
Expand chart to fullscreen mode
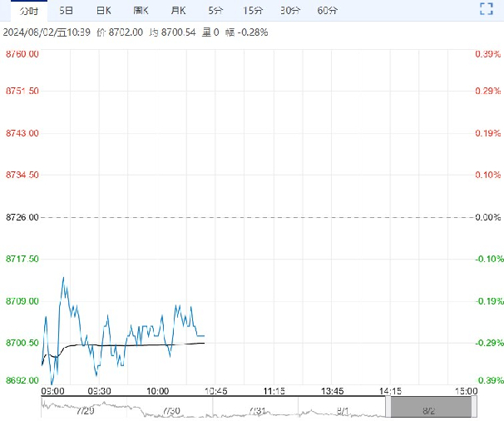coord(487,10)
